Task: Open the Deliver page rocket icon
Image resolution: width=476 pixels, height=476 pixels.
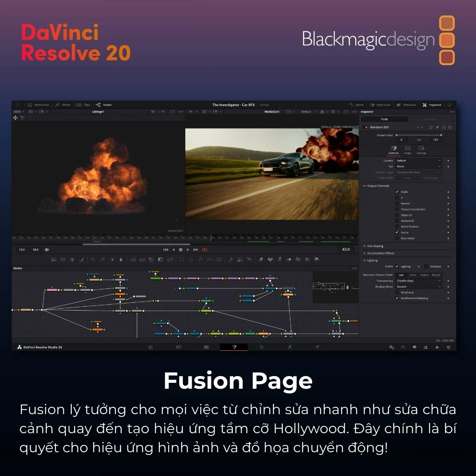Action: [317, 347]
